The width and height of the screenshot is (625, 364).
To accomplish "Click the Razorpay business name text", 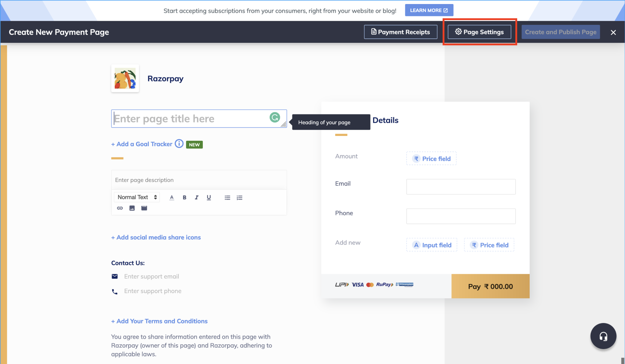I will [166, 79].
